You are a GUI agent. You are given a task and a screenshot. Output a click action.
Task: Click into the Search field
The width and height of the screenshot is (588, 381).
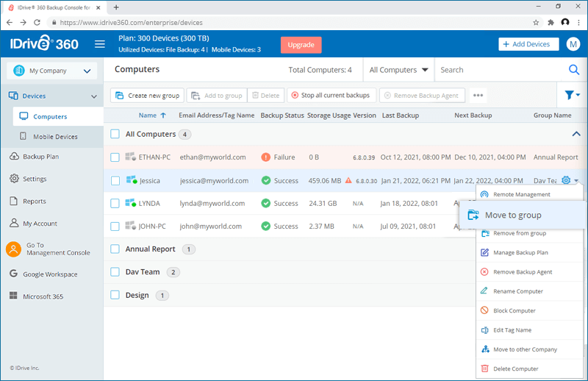(501, 70)
